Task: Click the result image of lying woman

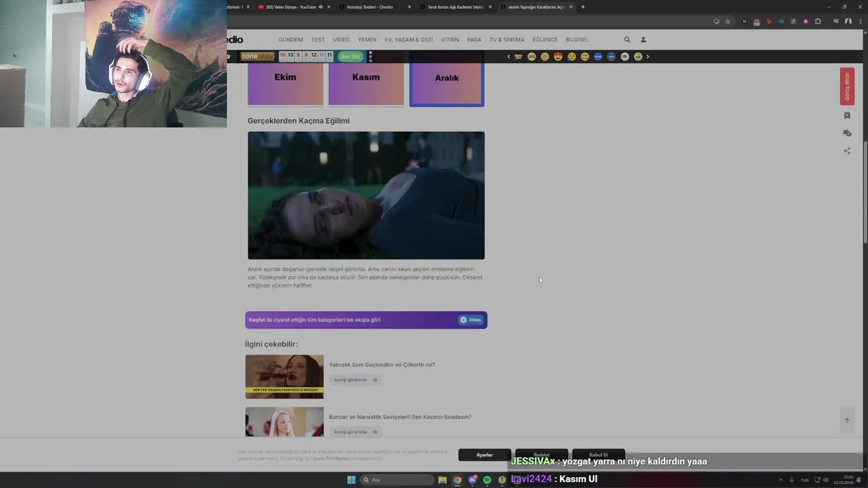Action: [x=366, y=195]
